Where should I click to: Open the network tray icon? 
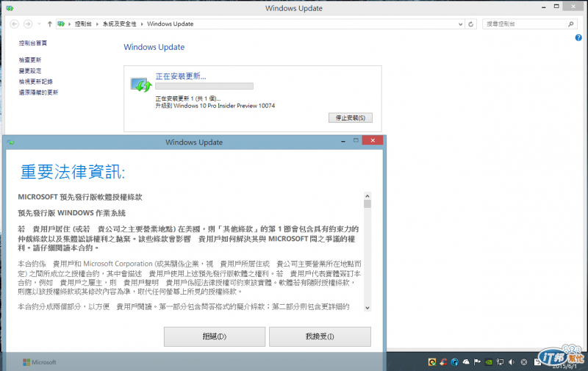point(500,362)
